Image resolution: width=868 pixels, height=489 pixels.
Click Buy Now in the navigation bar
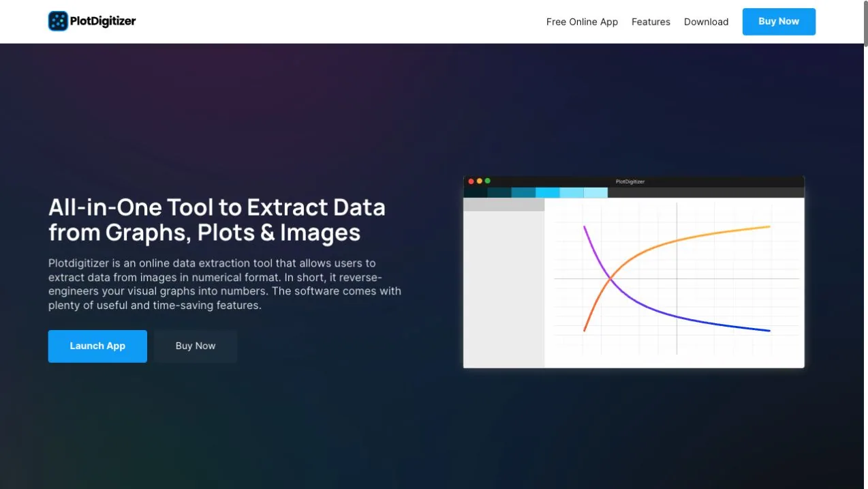point(779,22)
